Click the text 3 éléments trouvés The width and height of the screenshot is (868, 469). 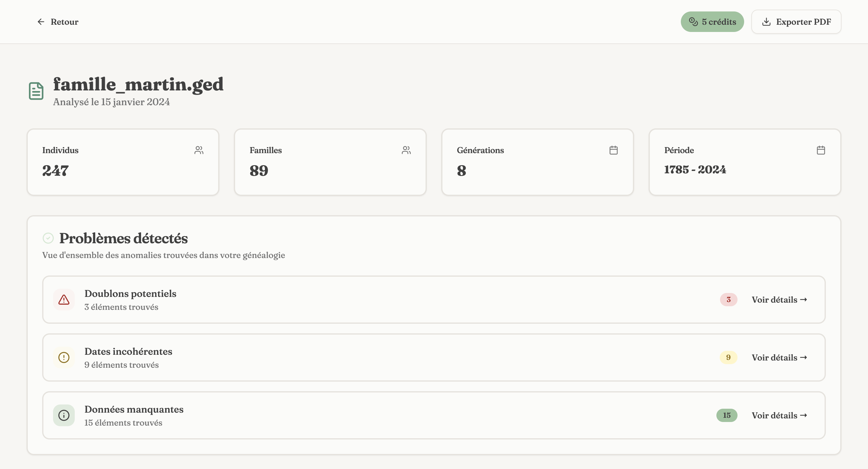121,307
